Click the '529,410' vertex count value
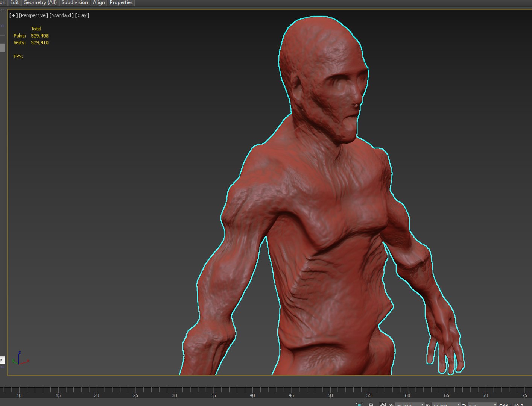The height and width of the screenshot is (406, 532). point(40,42)
